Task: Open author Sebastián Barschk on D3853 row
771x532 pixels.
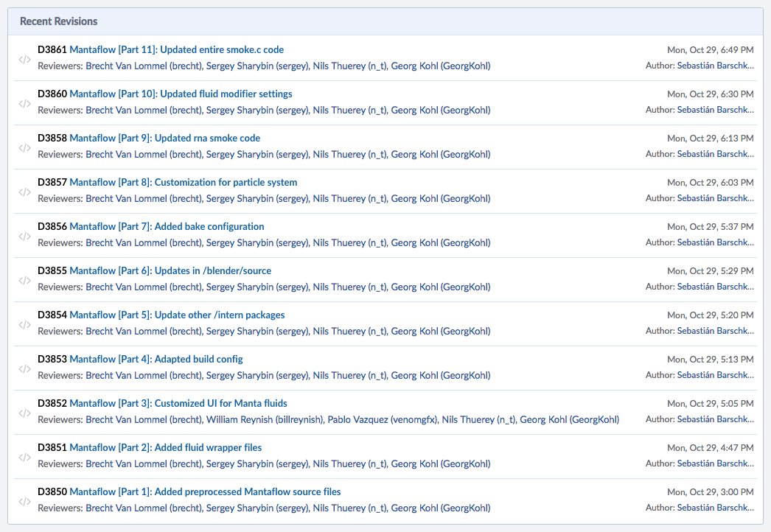Action: (716, 375)
